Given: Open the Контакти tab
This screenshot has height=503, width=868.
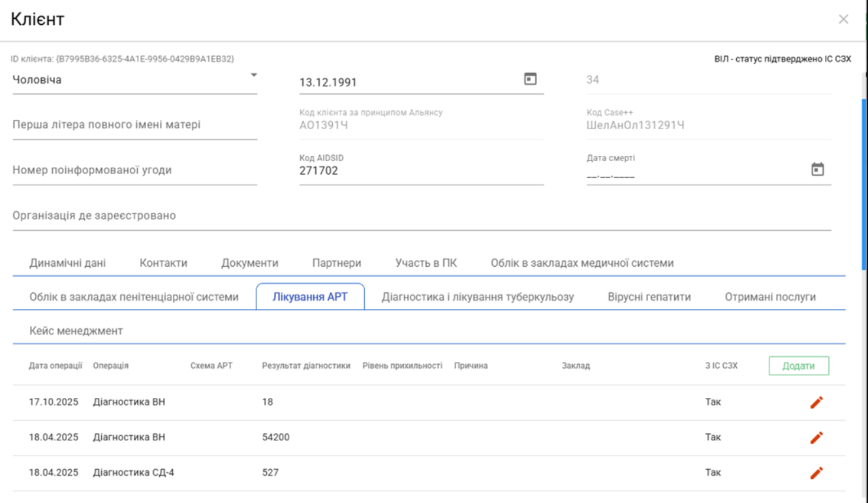Looking at the screenshot, I should (164, 263).
